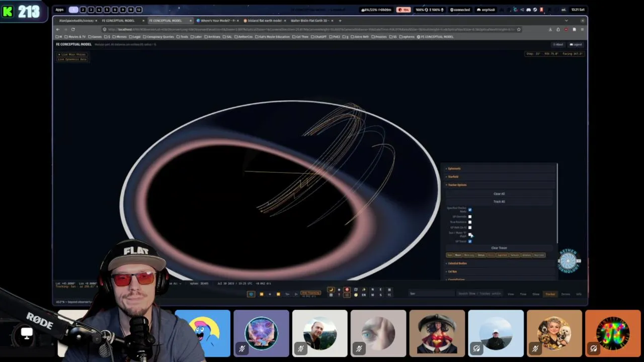Viewport: 644px width, 362px height.
Task: Click the red record icon in bottom bar
Action: tap(347, 290)
